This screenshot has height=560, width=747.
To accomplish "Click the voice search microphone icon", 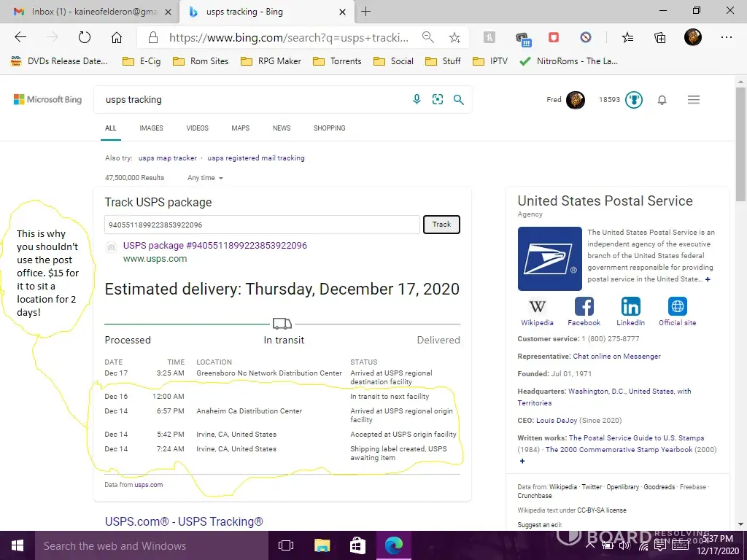I will coord(417,100).
